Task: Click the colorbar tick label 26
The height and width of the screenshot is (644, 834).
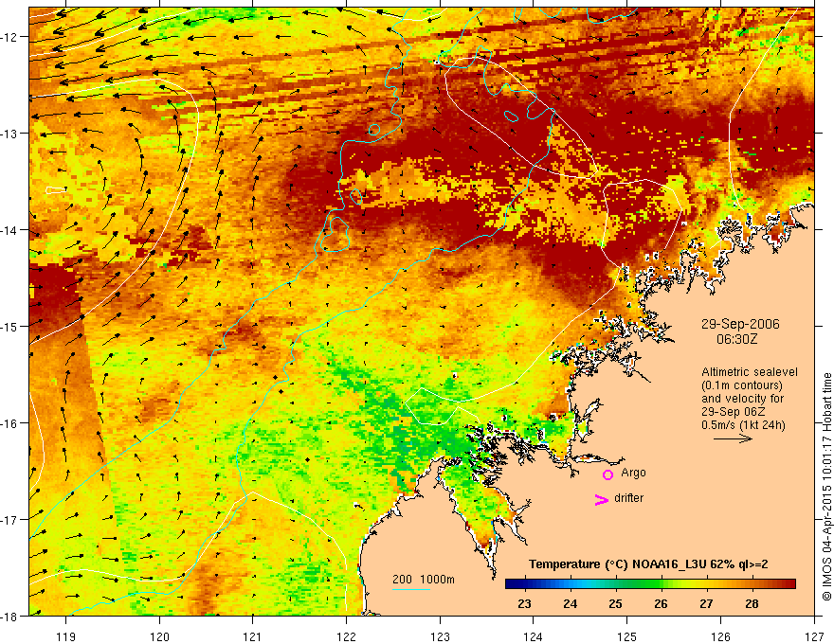Action: (662, 603)
